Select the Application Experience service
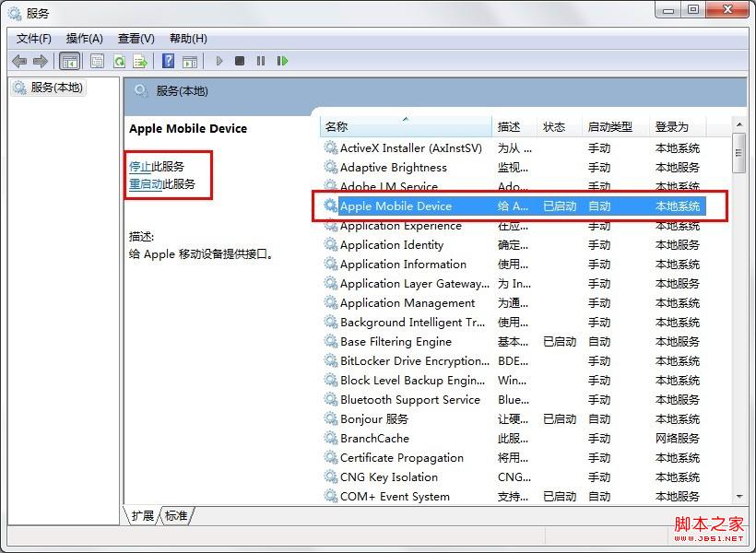This screenshot has height=553, width=756. pos(513,225)
